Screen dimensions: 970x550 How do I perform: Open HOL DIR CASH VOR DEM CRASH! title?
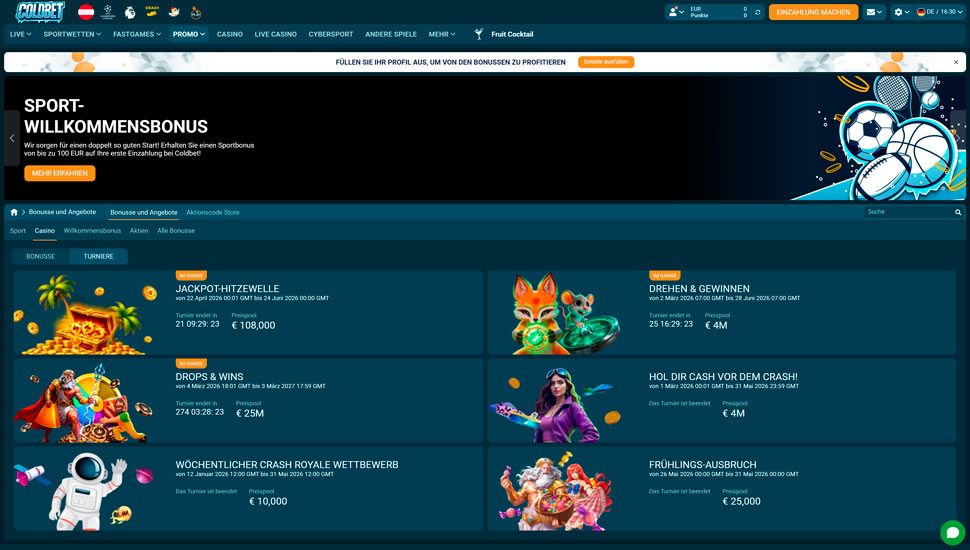click(723, 377)
